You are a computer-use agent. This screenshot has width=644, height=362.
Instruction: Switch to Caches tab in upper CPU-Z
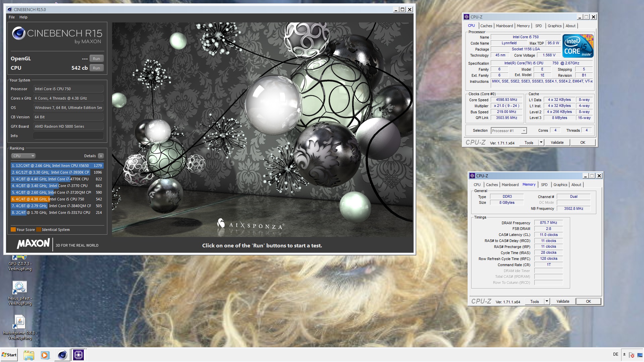[486, 26]
